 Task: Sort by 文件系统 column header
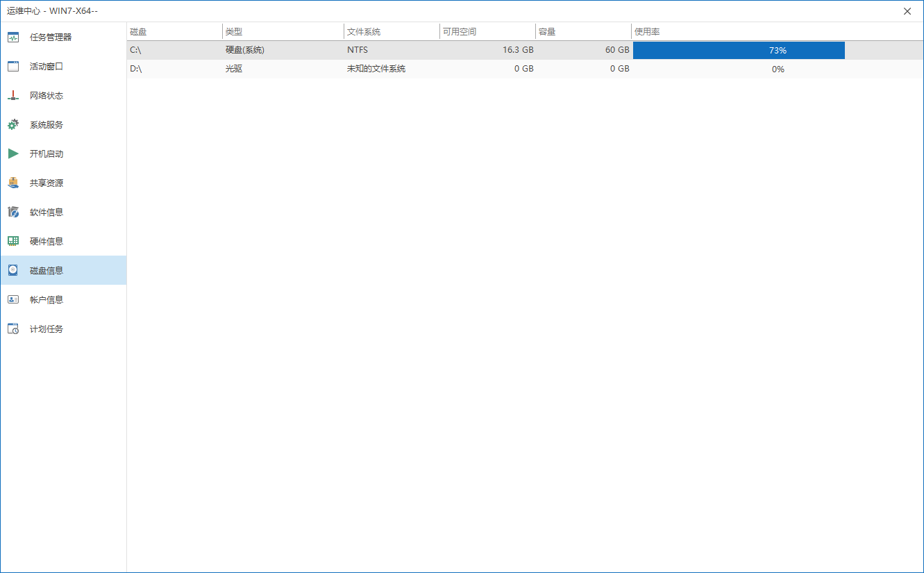[392, 32]
